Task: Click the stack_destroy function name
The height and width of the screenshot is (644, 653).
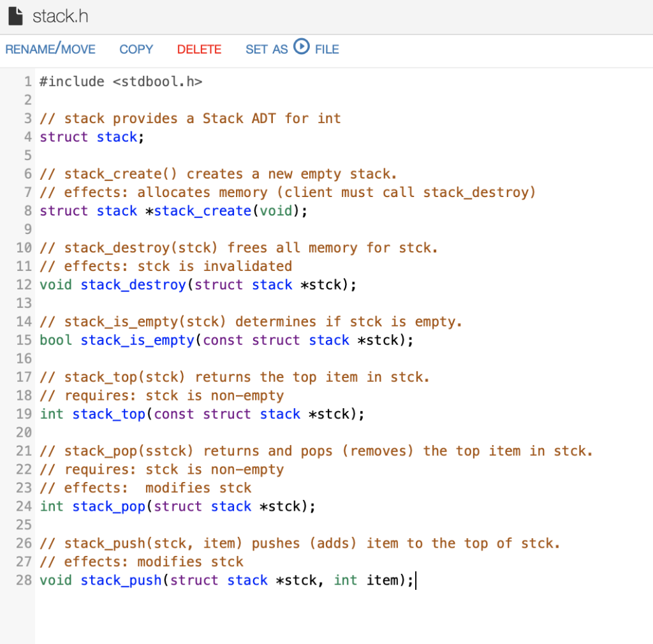Action: point(133,284)
